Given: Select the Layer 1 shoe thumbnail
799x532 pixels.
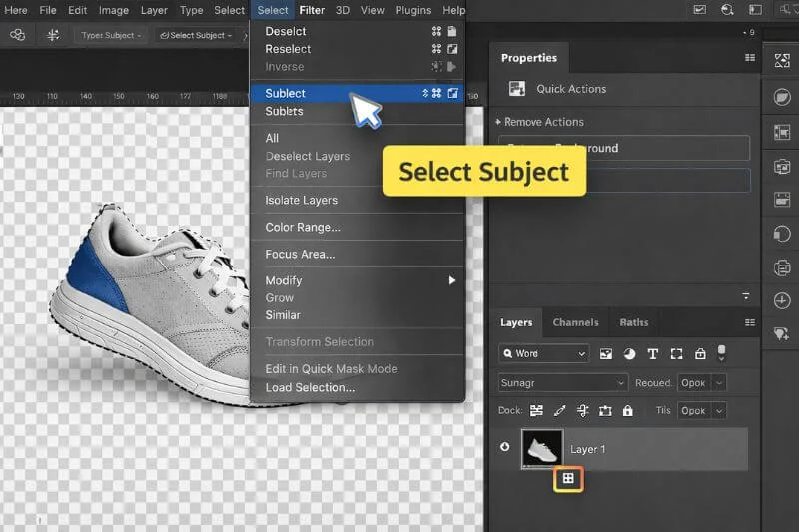Looking at the screenshot, I should [x=542, y=449].
